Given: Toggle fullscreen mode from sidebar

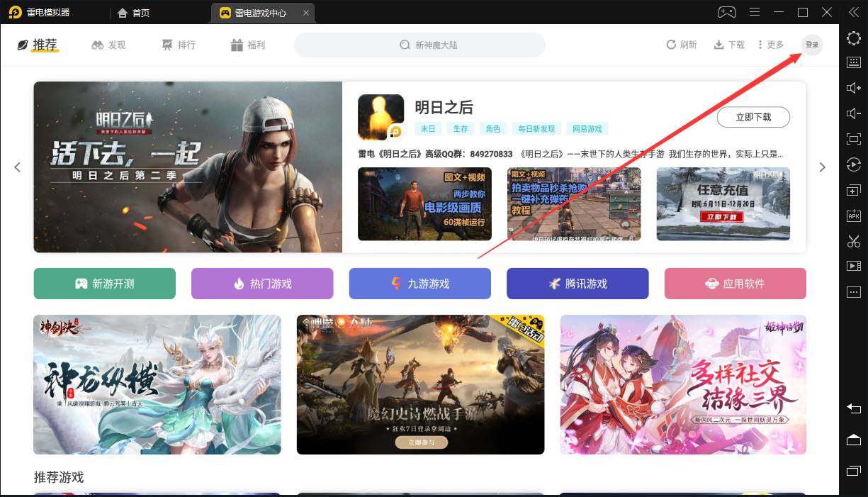Looking at the screenshot, I should [854, 140].
